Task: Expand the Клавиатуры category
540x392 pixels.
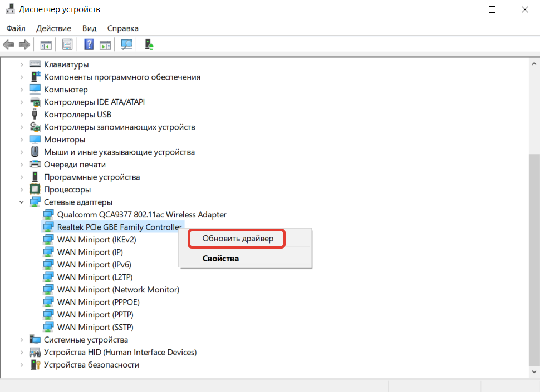Action: tap(22, 64)
